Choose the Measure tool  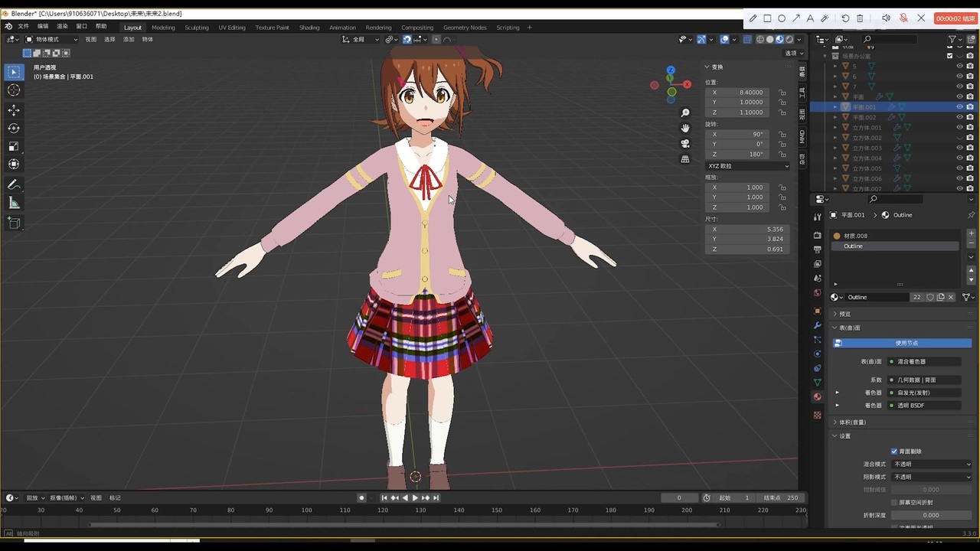pyautogui.click(x=14, y=203)
